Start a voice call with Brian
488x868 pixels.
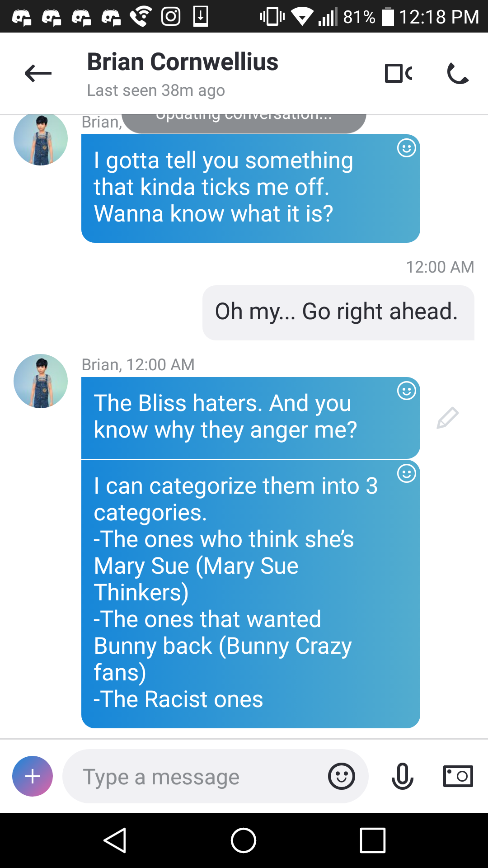458,73
